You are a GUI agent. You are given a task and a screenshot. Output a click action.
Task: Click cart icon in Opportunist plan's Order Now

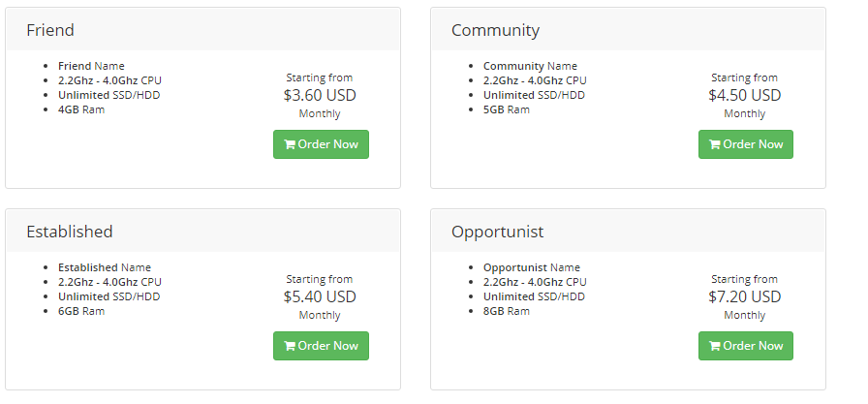click(x=714, y=346)
